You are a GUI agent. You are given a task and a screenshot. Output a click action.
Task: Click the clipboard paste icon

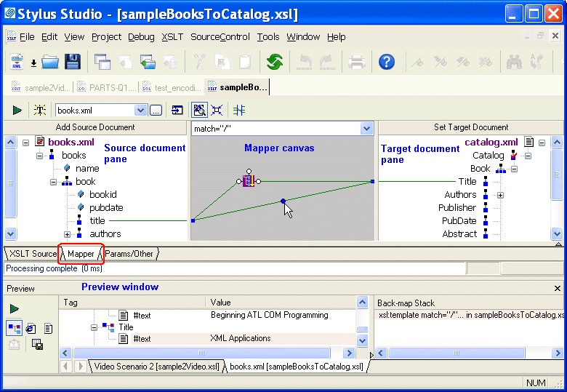pyautogui.click(x=245, y=62)
